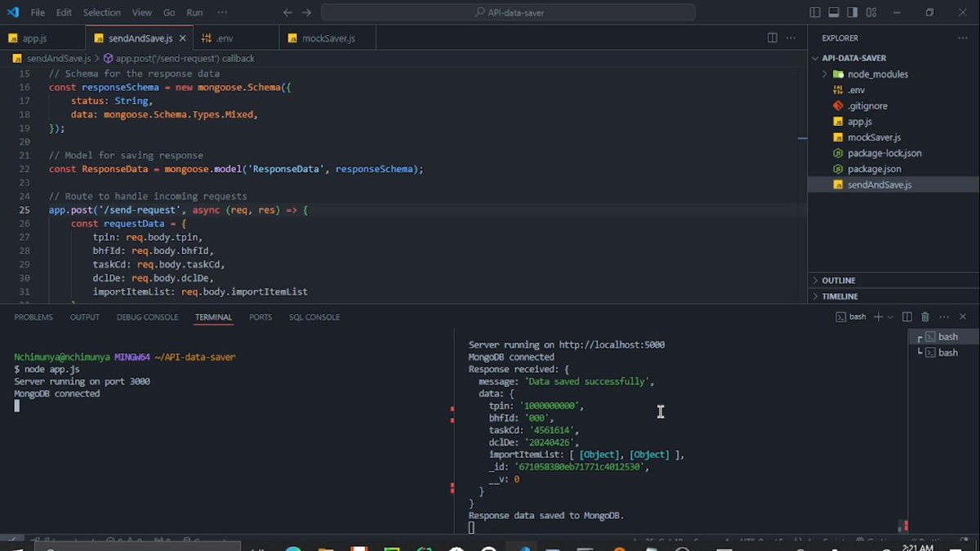Switch to PROBLEMS panel tab
The image size is (980, 551).
(x=33, y=318)
